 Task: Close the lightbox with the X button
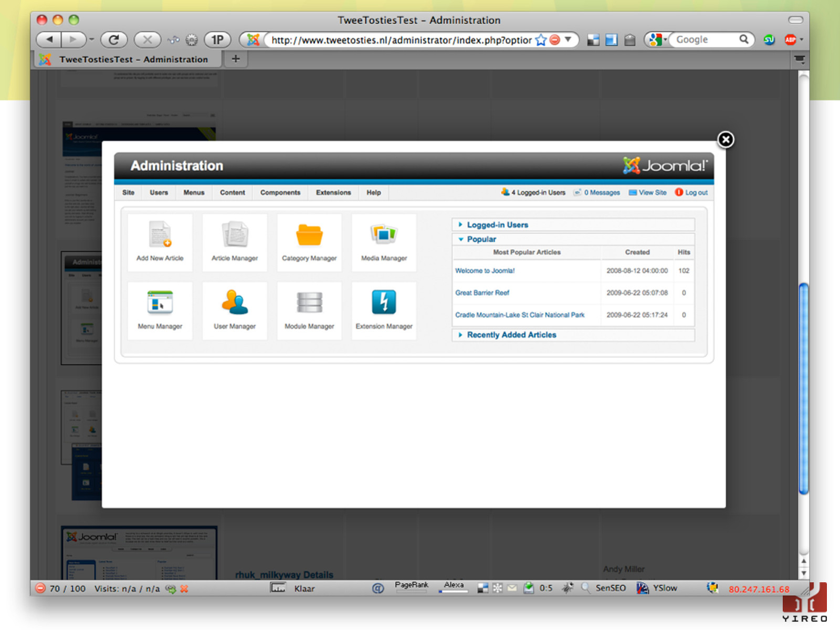tap(726, 140)
